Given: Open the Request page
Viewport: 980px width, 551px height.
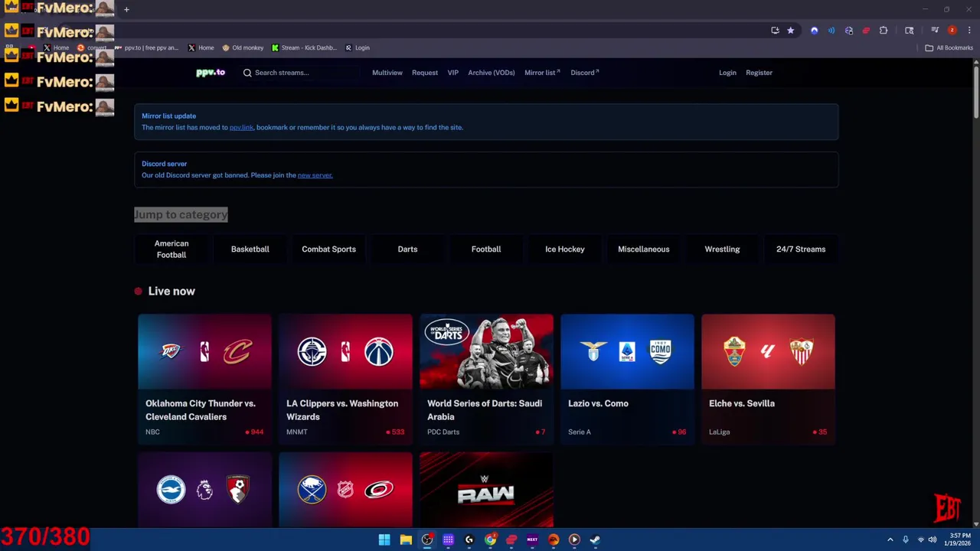Looking at the screenshot, I should (425, 73).
